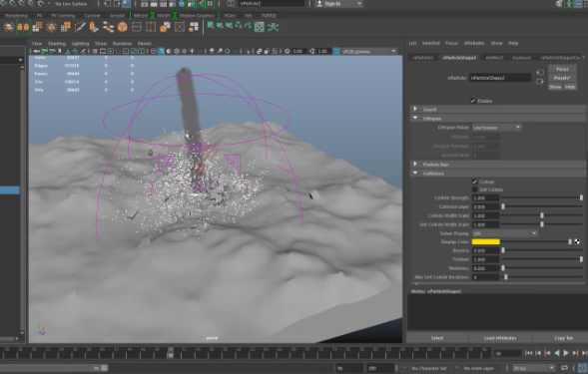
Task: Switch to the Arnold shelf tab
Action: [x=117, y=16]
